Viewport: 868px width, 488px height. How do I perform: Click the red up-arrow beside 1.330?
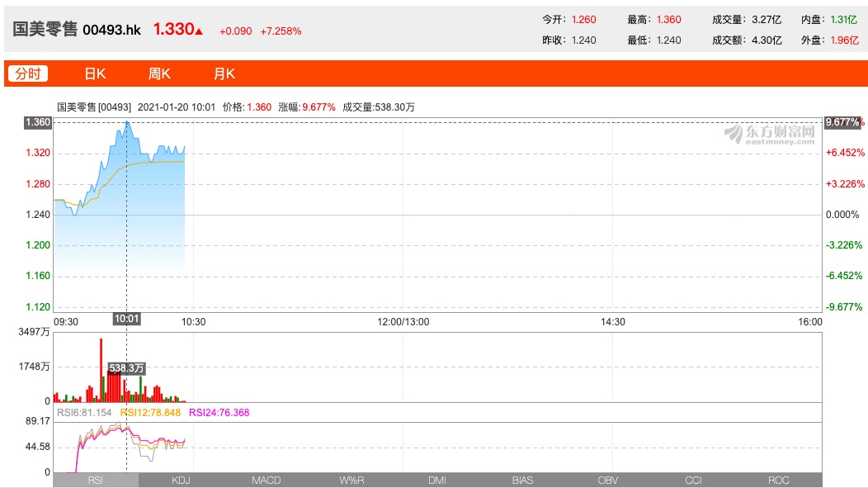coord(199,31)
